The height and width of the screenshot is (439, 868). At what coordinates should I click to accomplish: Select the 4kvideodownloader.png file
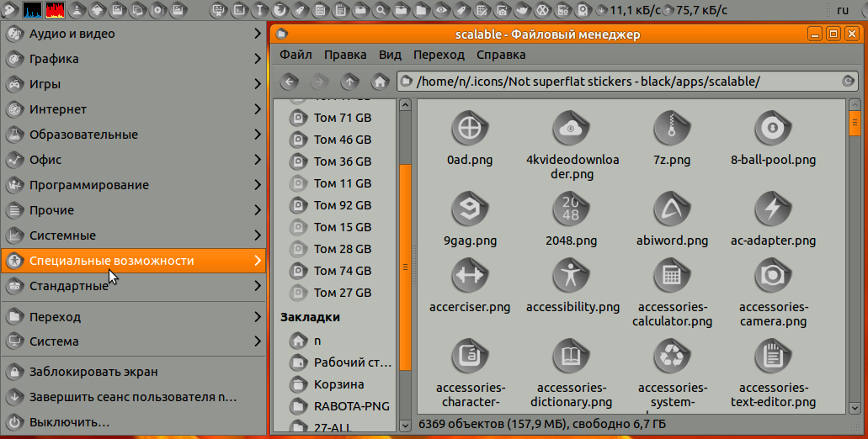click(571, 129)
